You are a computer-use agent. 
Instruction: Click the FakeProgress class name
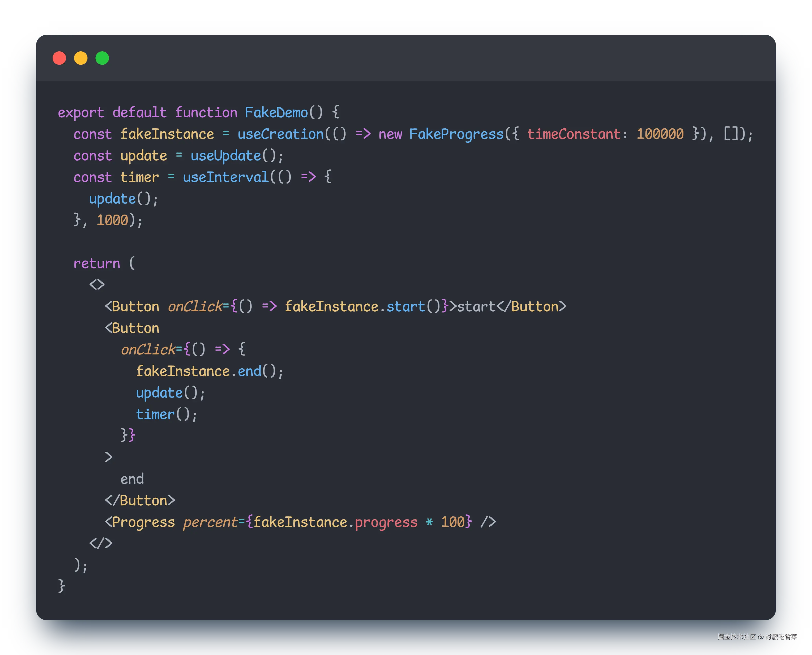point(456,134)
